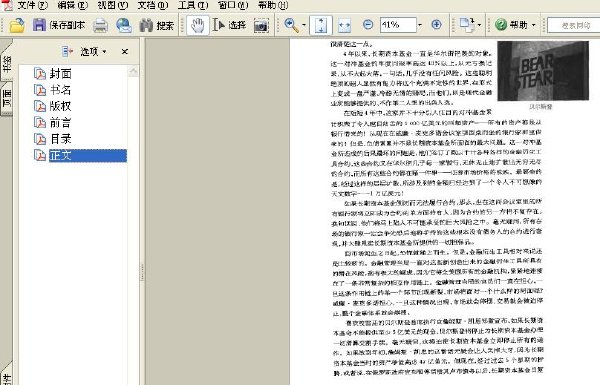Click the email globe icon
This screenshot has width=600, height=385.
[124, 25]
